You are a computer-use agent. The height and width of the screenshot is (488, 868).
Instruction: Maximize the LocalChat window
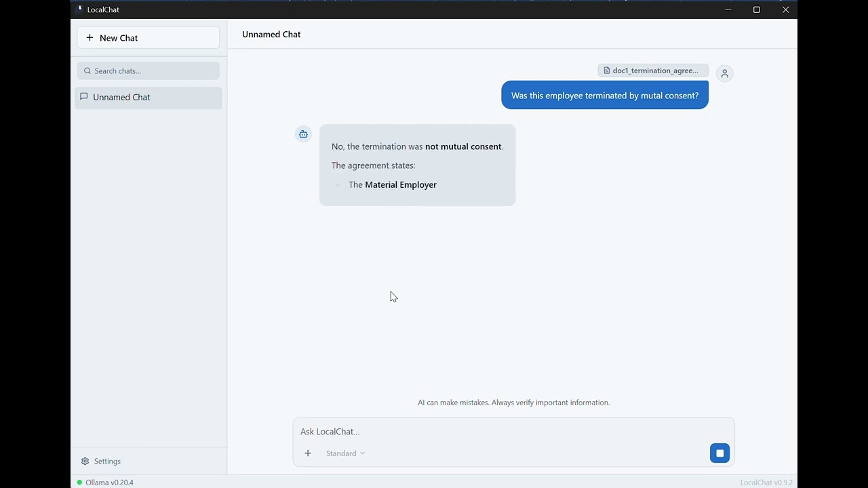coord(757,9)
